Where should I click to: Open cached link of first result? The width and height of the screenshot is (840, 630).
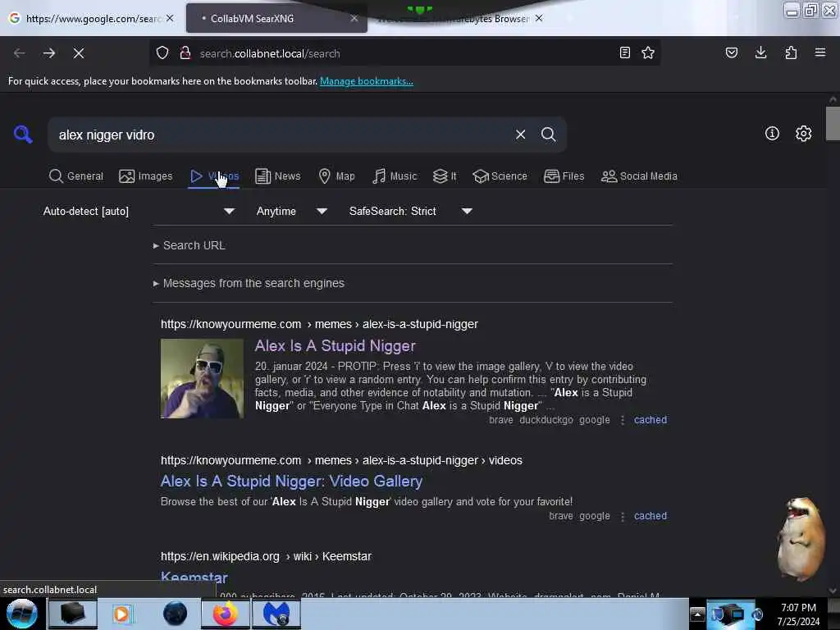[651, 419]
